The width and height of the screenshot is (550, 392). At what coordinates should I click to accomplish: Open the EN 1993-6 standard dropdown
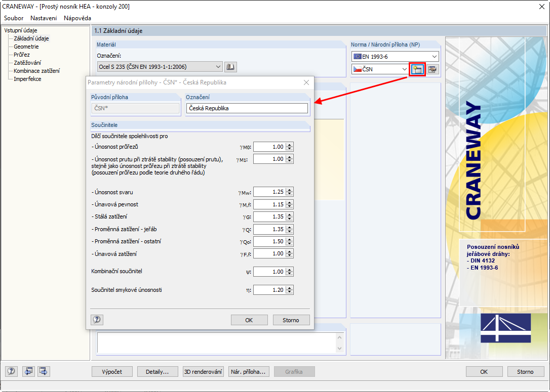(395, 57)
